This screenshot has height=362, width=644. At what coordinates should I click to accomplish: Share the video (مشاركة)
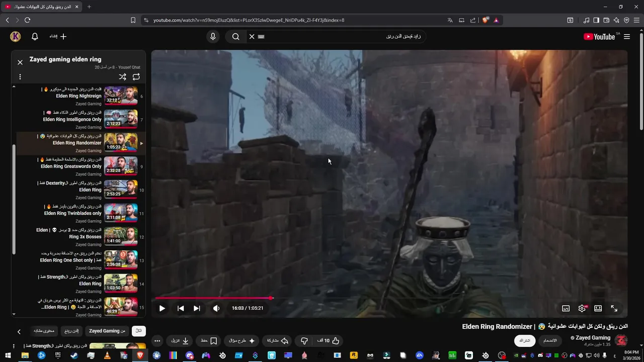(277, 341)
